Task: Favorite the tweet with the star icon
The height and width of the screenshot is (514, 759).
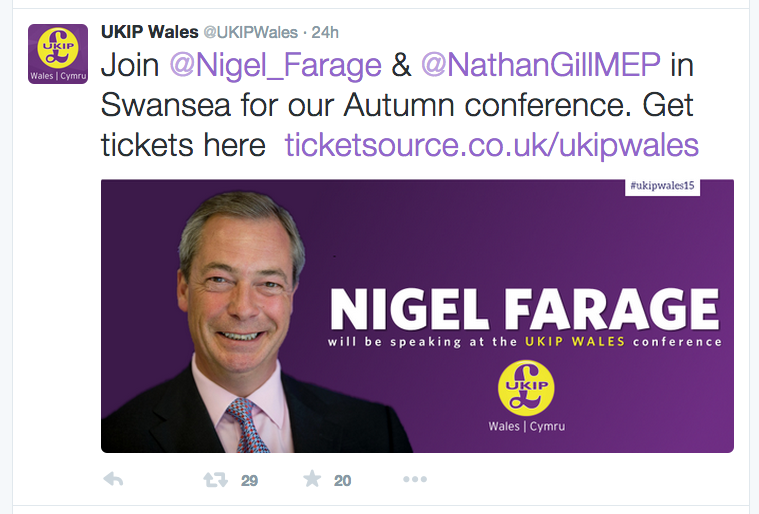Action: tap(312, 479)
